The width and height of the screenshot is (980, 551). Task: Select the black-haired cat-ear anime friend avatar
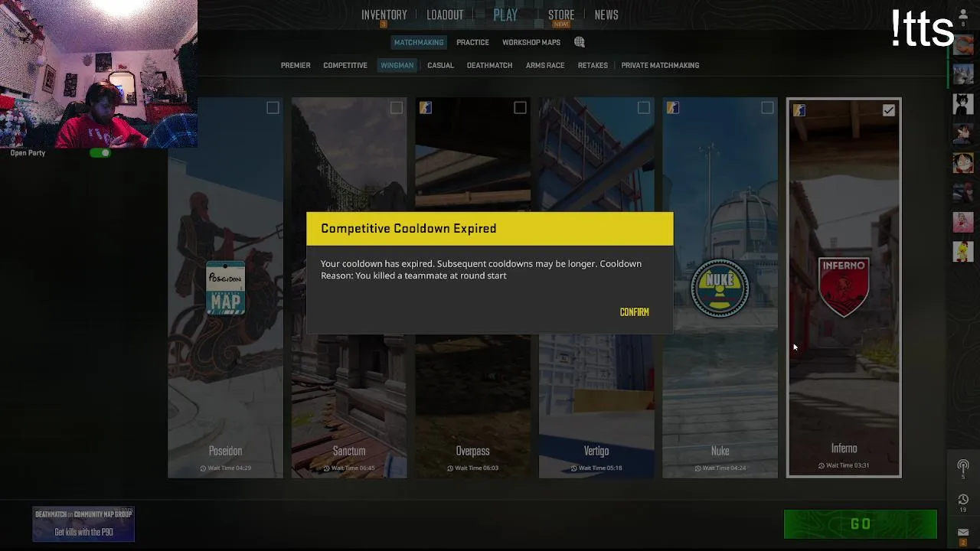coord(963,104)
